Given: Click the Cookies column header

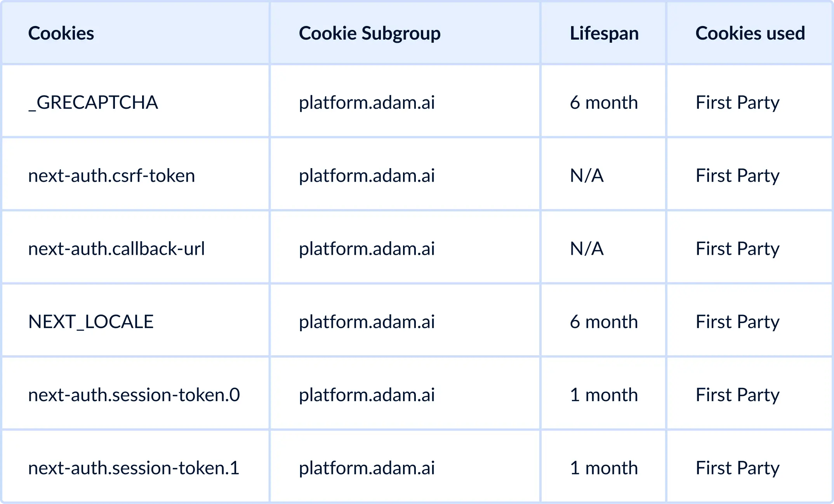Looking at the screenshot, I should (x=61, y=33).
